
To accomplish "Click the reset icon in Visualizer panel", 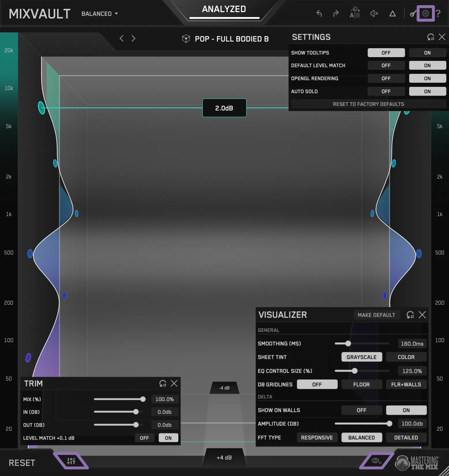I will point(410,315).
